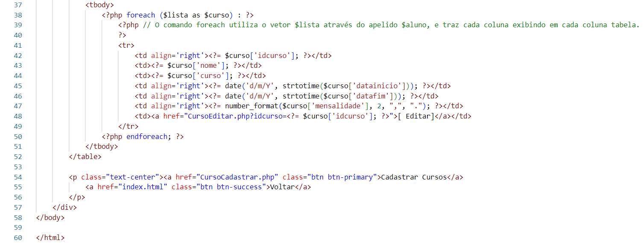Click the closing html tag
This screenshot has height=243, width=644.
(x=50, y=237)
